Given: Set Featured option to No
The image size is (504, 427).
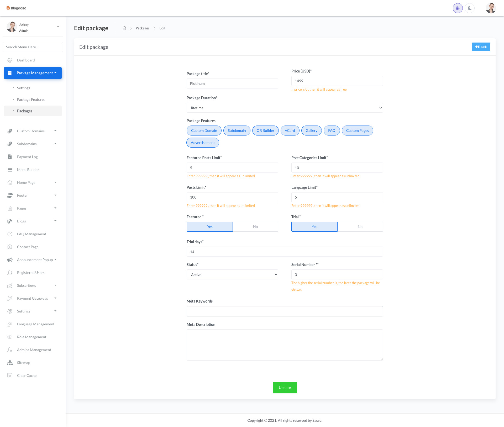Looking at the screenshot, I should coord(255,227).
